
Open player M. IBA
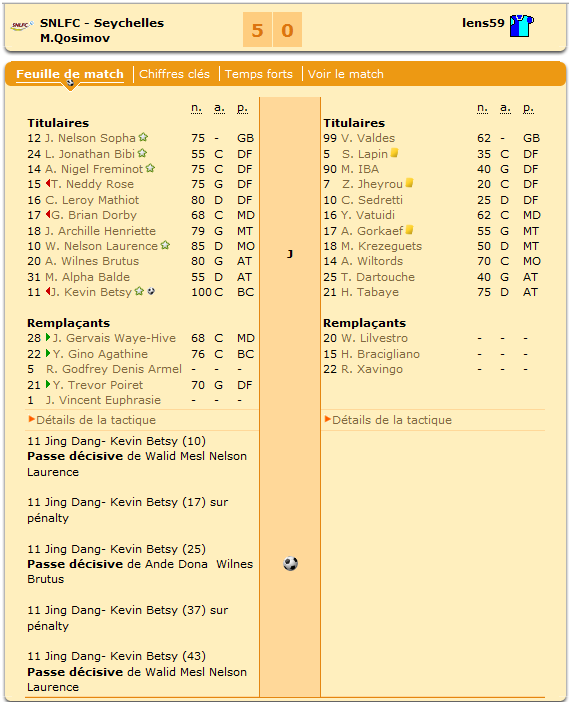pos(360,169)
